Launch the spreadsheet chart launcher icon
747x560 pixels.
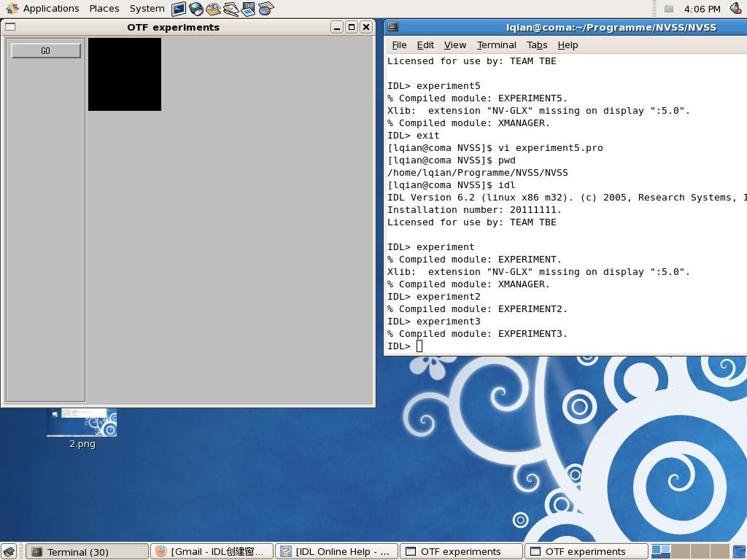point(266,9)
